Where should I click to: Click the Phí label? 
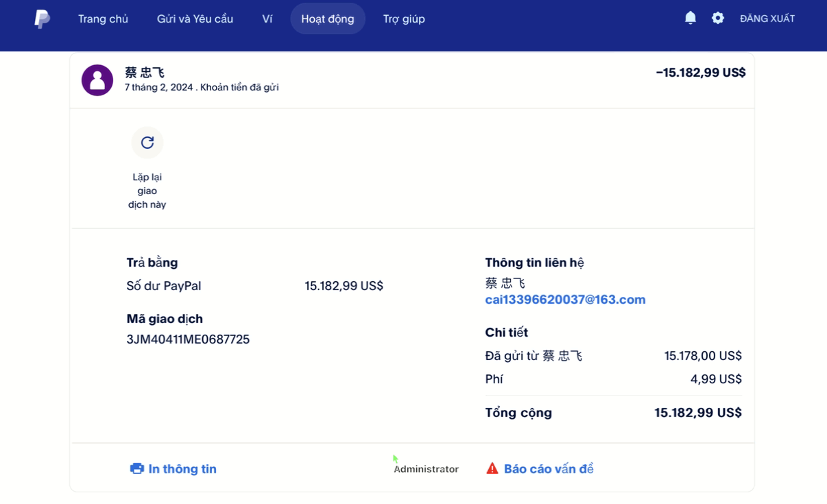[494, 379]
